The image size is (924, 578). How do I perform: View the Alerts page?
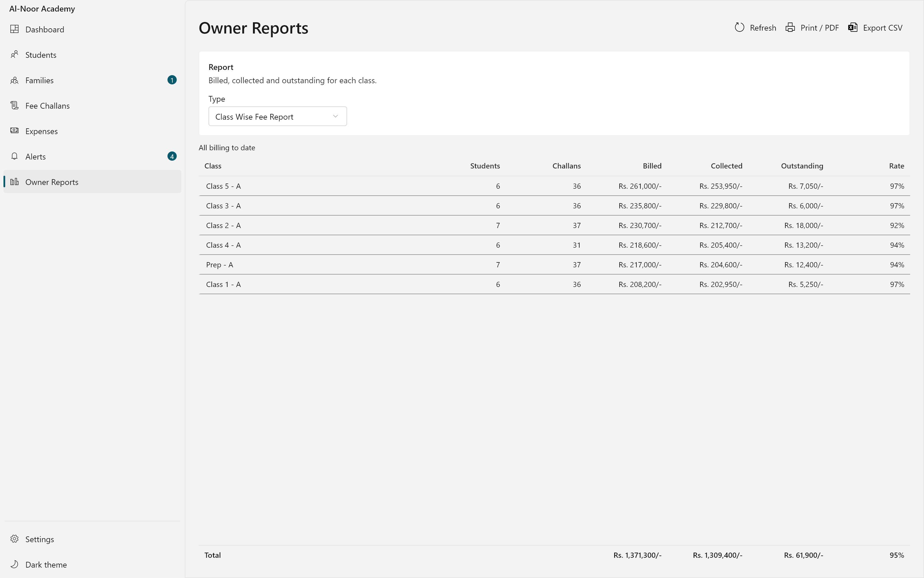(92, 156)
